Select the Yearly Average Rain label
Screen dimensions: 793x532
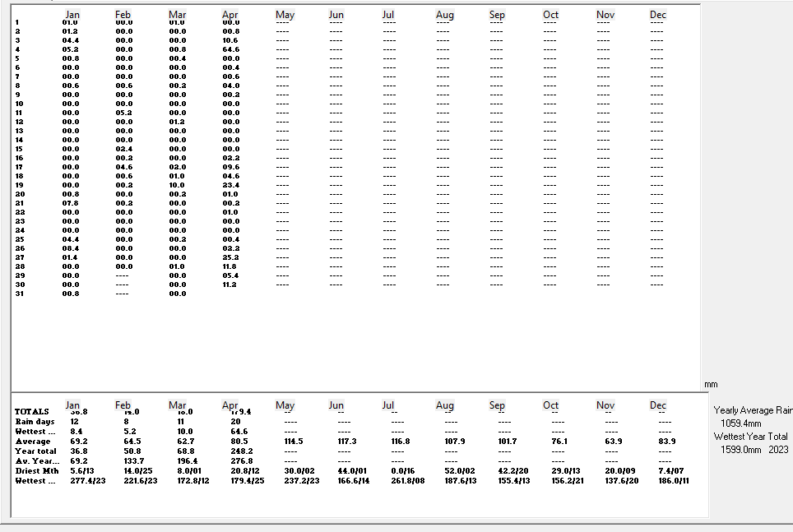point(753,410)
